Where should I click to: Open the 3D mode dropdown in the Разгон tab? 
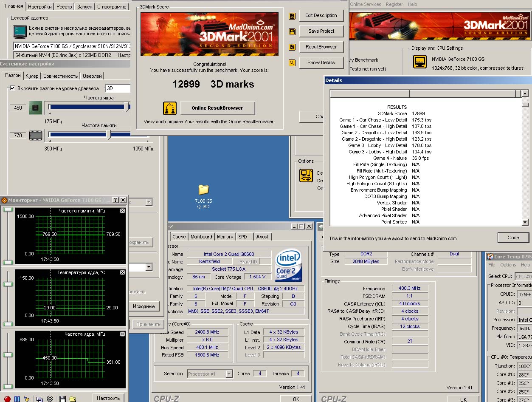[x=118, y=88]
